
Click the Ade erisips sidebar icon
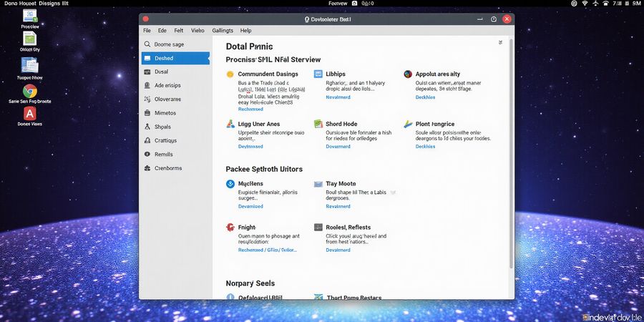point(147,85)
